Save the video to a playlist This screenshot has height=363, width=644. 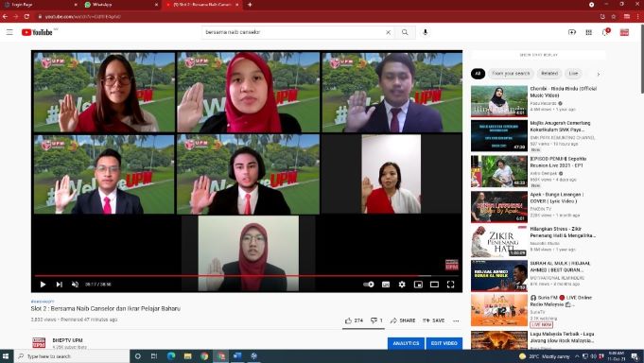(x=433, y=320)
